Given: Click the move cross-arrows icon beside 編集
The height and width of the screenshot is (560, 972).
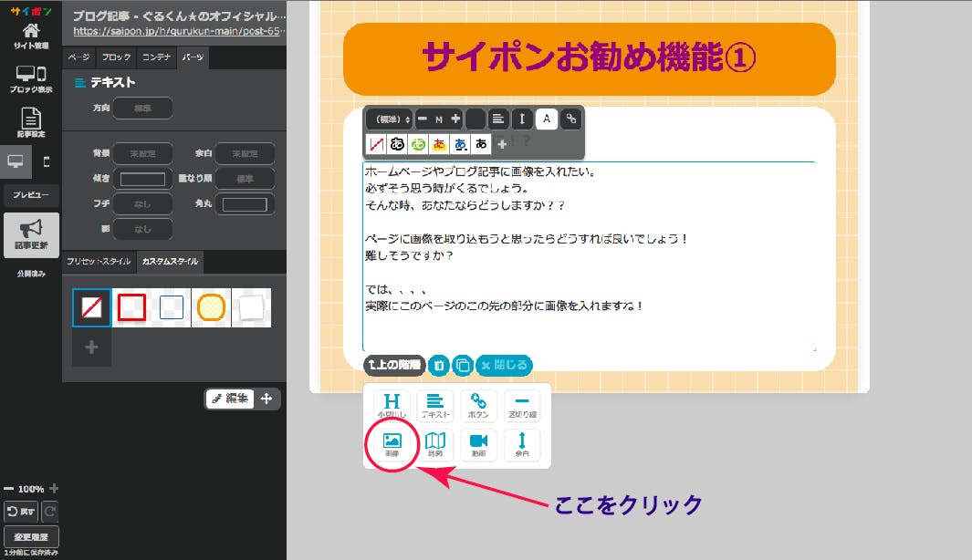Looking at the screenshot, I should point(267,399).
